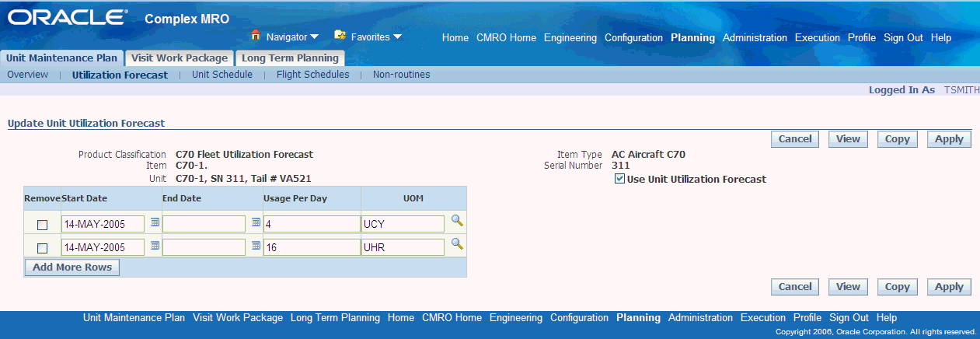Click the top Copy button
This screenshot has width=980, height=339.
pyautogui.click(x=897, y=139)
